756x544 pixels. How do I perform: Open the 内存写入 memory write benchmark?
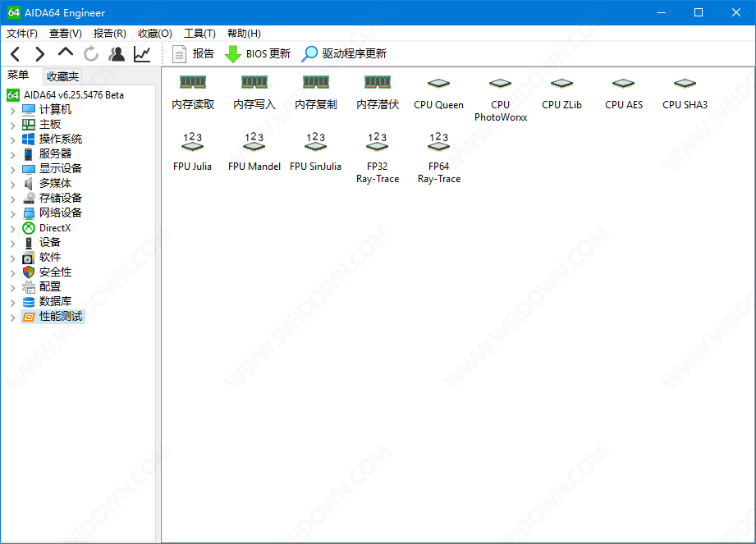254,93
